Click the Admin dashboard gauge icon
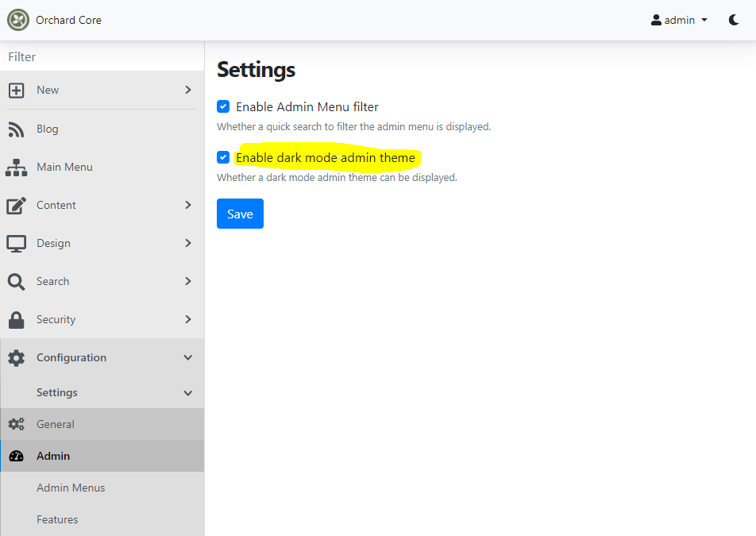 pyautogui.click(x=16, y=456)
